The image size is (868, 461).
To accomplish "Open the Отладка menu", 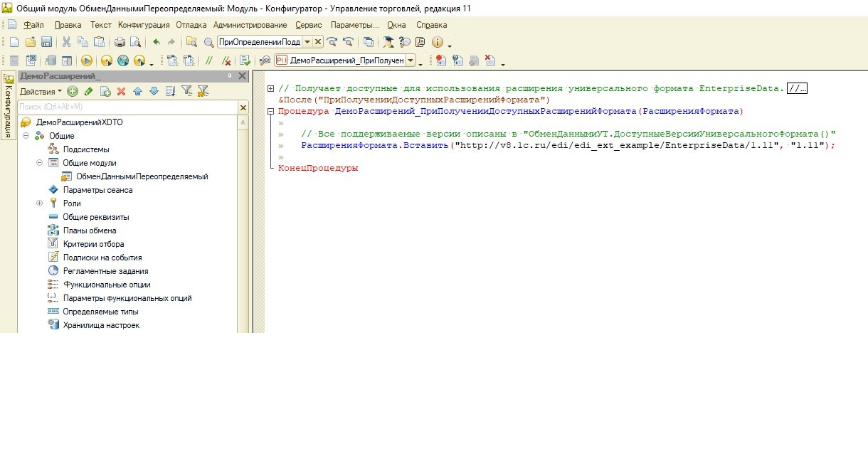I will click(191, 25).
